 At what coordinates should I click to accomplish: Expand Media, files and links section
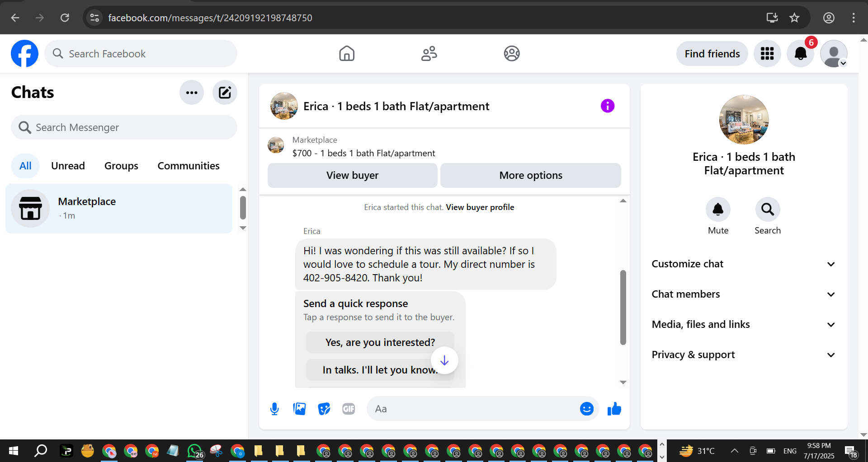click(744, 325)
